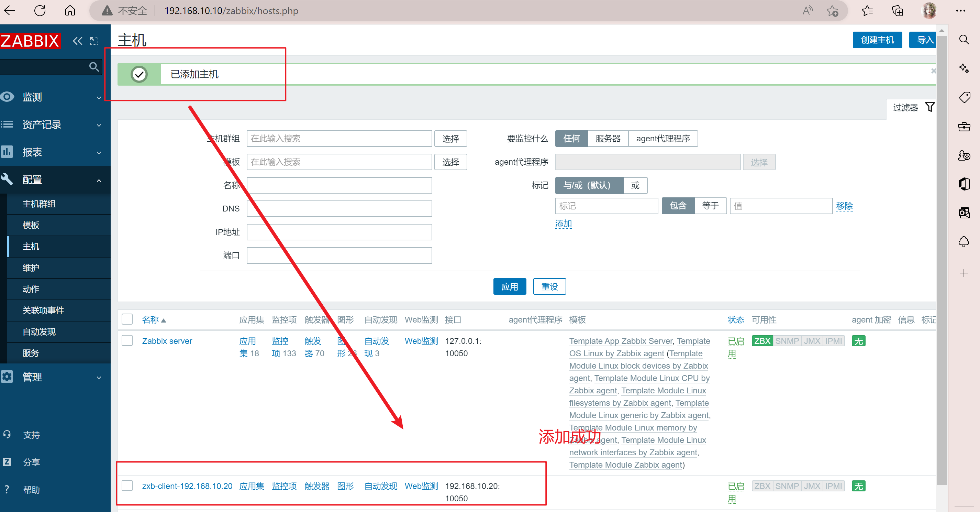Open 主机 in the configuration menu
Image resolution: width=980 pixels, height=512 pixels.
[59, 246]
